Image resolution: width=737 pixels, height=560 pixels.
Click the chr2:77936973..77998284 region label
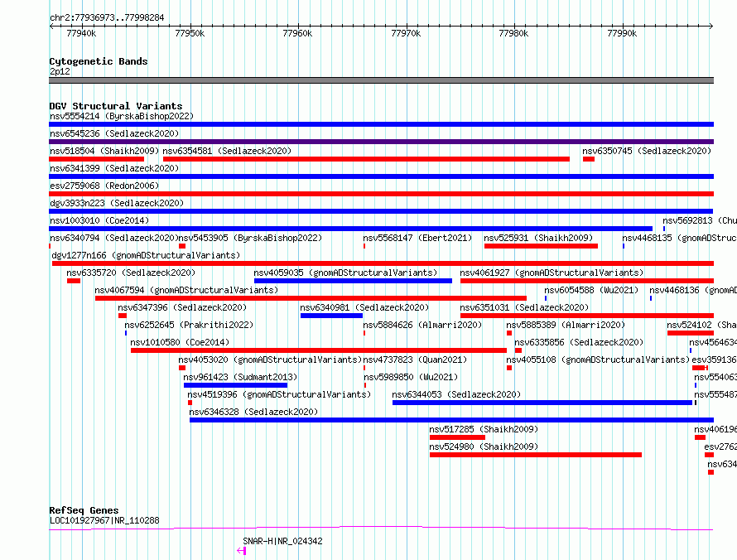(107, 18)
